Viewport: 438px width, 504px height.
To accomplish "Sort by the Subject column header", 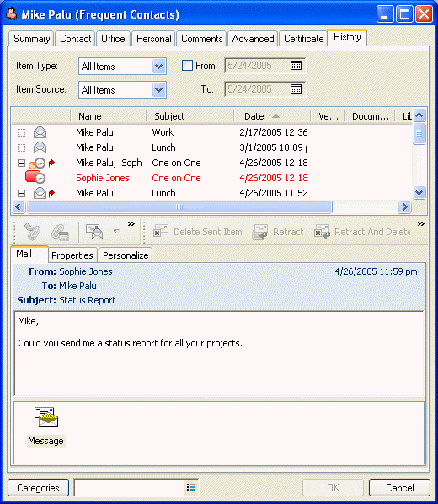I will point(190,116).
